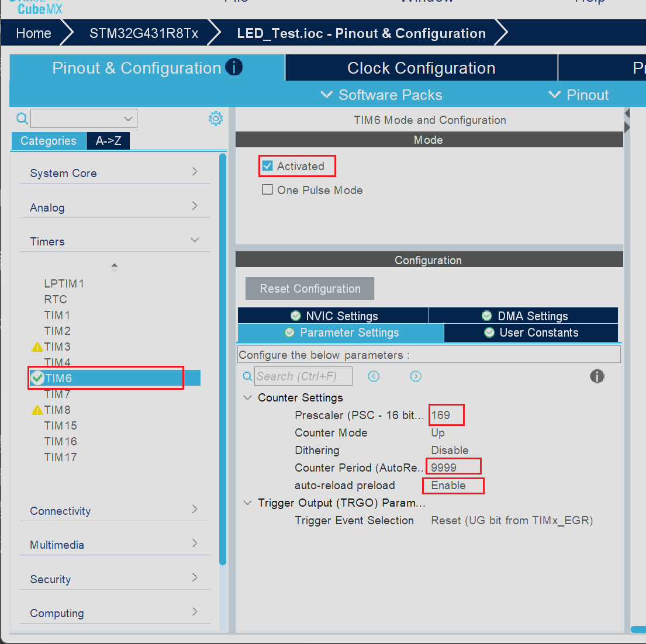Image resolution: width=646 pixels, height=644 pixels.
Task: Go to previous search result arrow
Action: click(x=374, y=376)
